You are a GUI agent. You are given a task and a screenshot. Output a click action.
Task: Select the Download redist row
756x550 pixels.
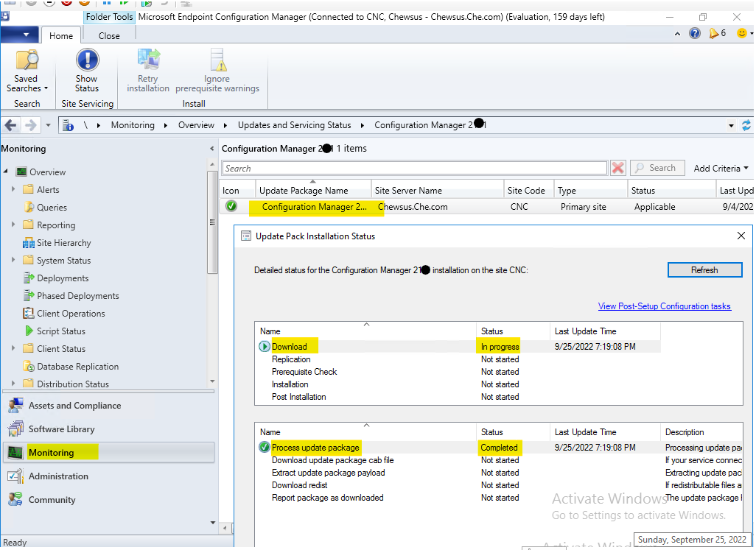point(499,485)
